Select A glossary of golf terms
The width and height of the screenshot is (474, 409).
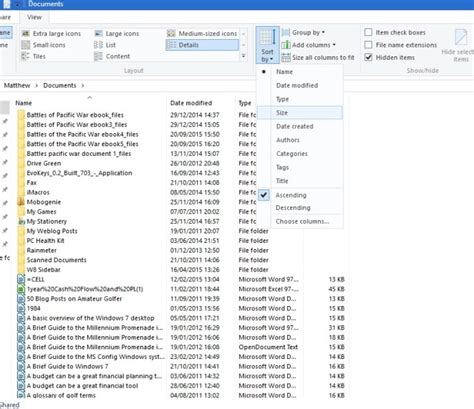61,395
